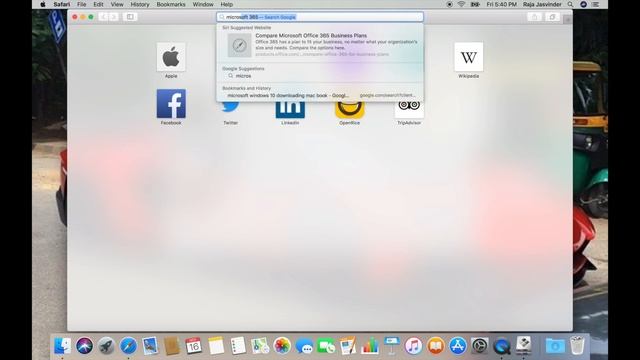Click the compass icon of Siri suggestion
The width and height of the screenshot is (640, 360).
(x=240, y=45)
